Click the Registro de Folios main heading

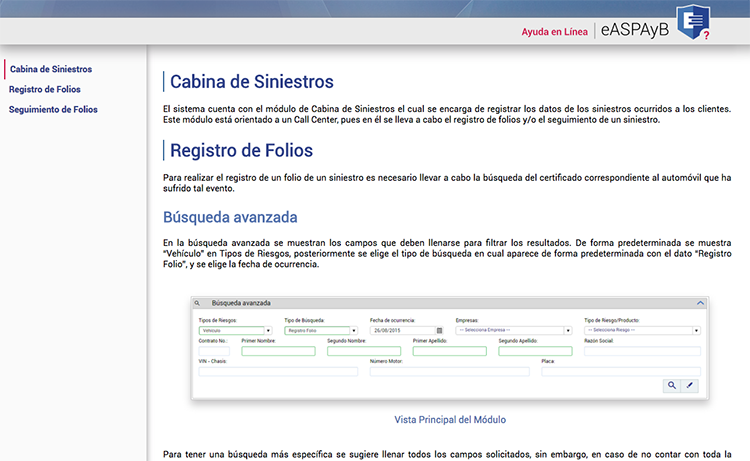(242, 151)
